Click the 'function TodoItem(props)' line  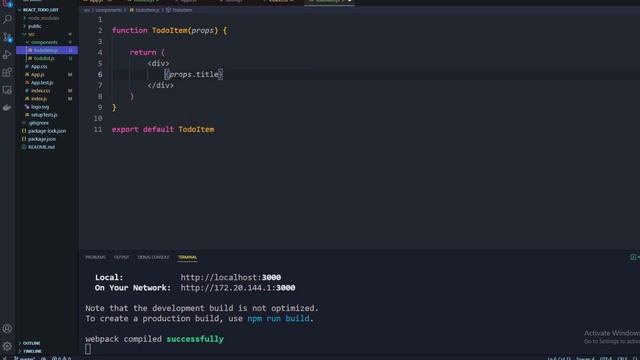pos(169,31)
